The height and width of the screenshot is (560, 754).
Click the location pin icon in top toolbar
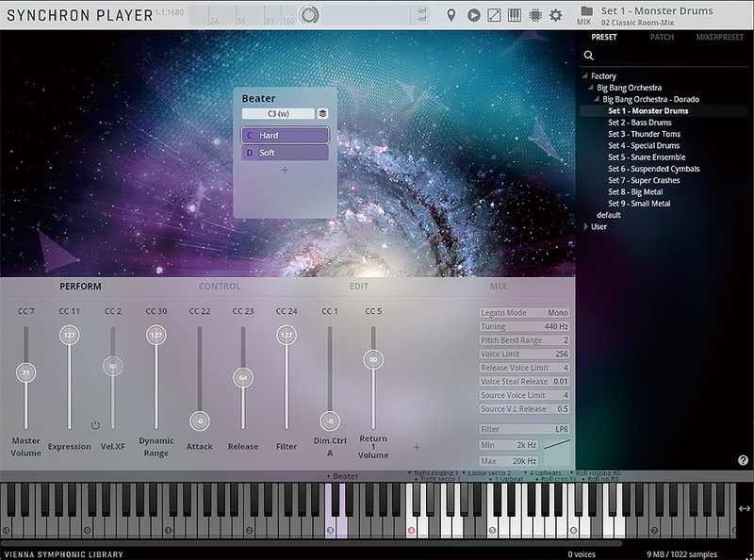coord(451,15)
